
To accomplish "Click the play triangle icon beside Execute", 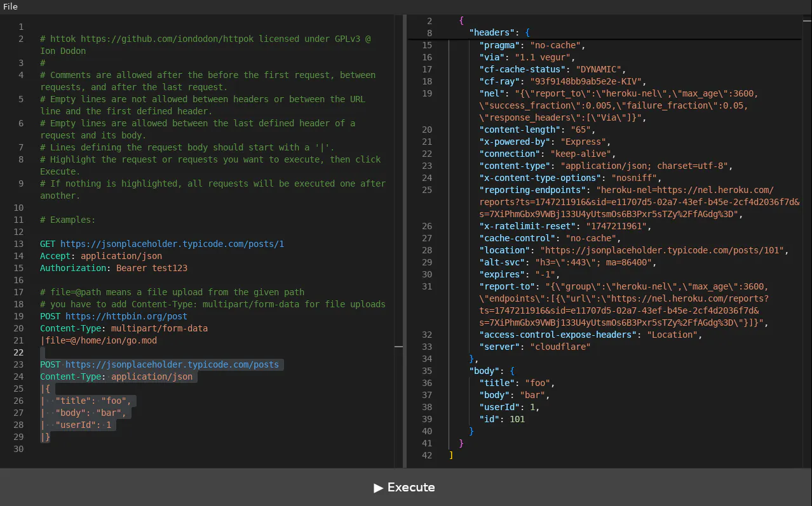I will (379, 488).
